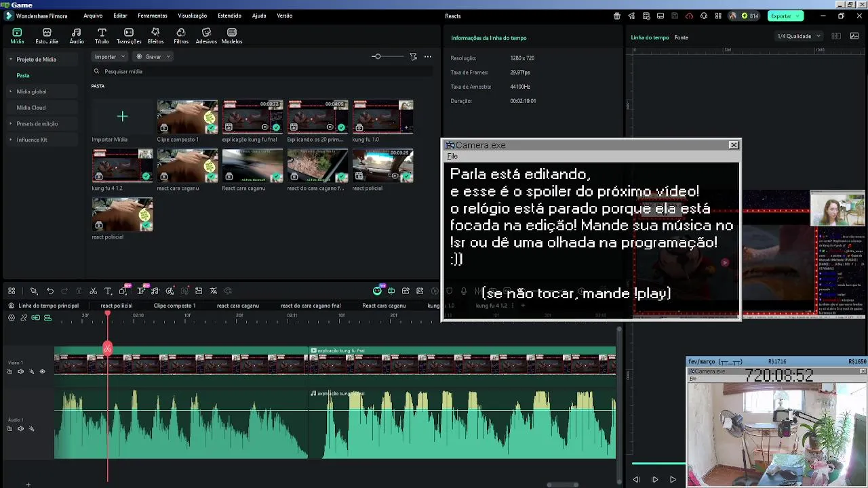Image resolution: width=868 pixels, height=488 pixels.
Task: Open the Editar menu
Action: (x=120, y=16)
